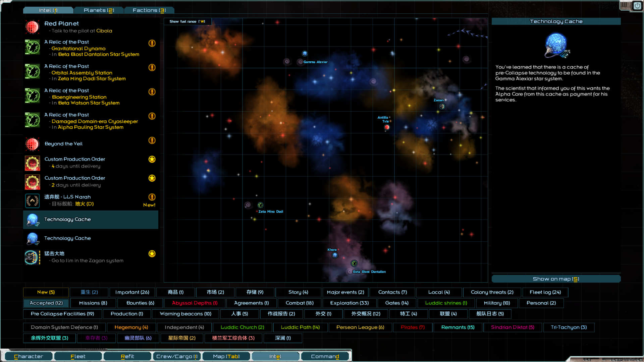Screen dimensions: 644x362
Task: Enable the Important (26) filter tag
Action: pos(132,292)
